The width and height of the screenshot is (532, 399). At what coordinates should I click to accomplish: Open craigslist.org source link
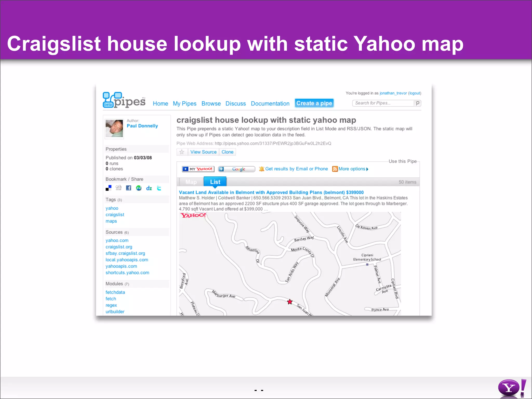[x=119, y=247]
